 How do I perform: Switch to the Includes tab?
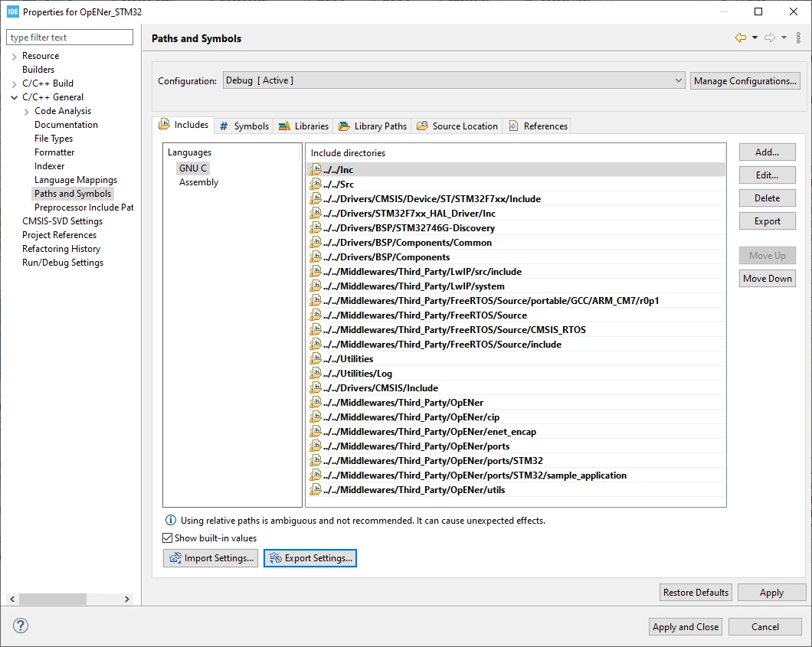tap(185, 125)
